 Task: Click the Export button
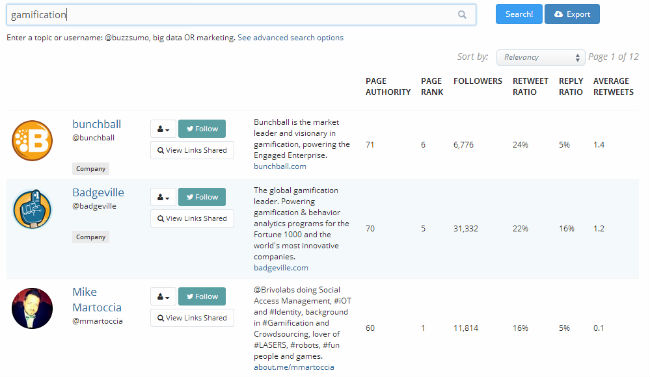[x=572, y=14]
